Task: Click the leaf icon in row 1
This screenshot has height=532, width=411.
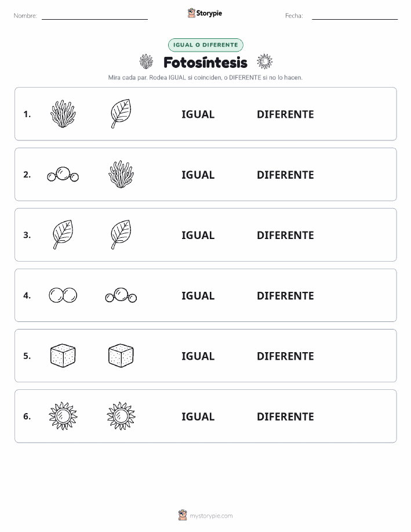Action: tap(121, 114)
